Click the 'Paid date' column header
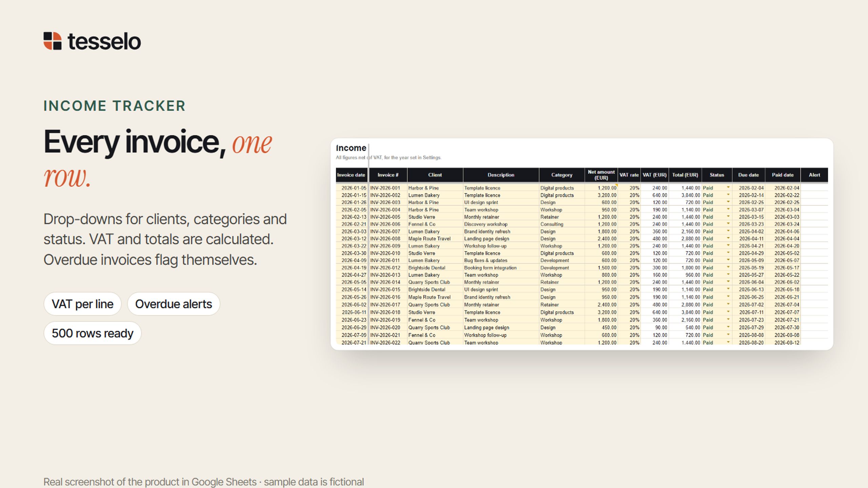Viewport: 868px width, 488px height. [x=783, y=175]
